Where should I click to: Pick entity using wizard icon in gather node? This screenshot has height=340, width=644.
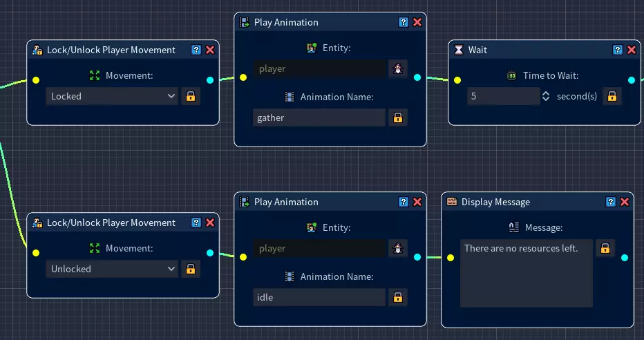click(397, 68)
